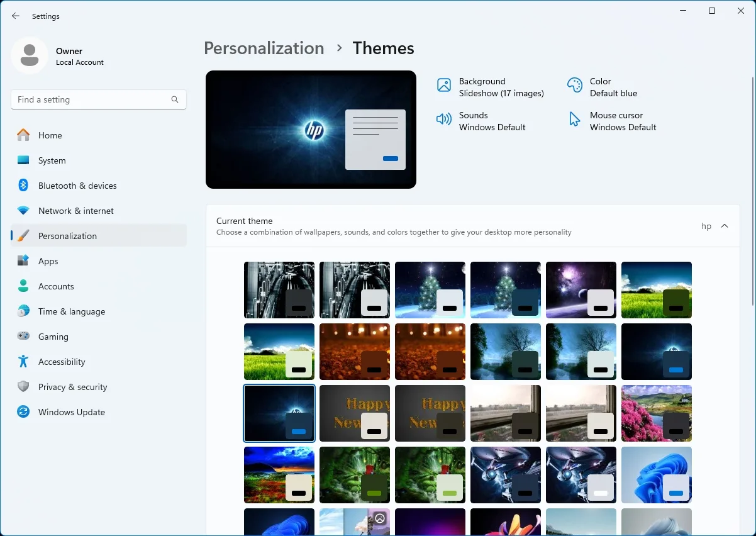This screenshot has height=536, width=756.
Task: Open Accessibility settings category
Action: 99,362
